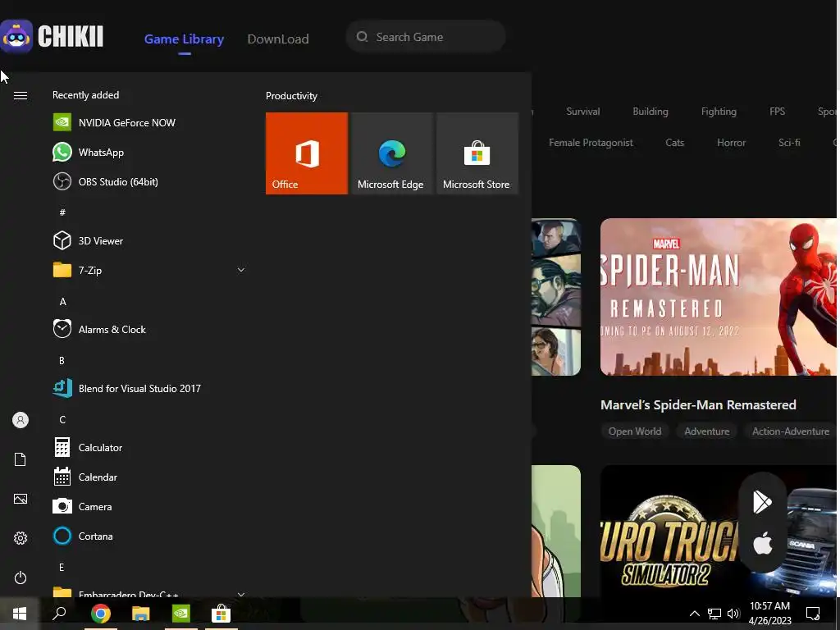
Task: Open taskbar search magnifier
Action: coord(59,614)
